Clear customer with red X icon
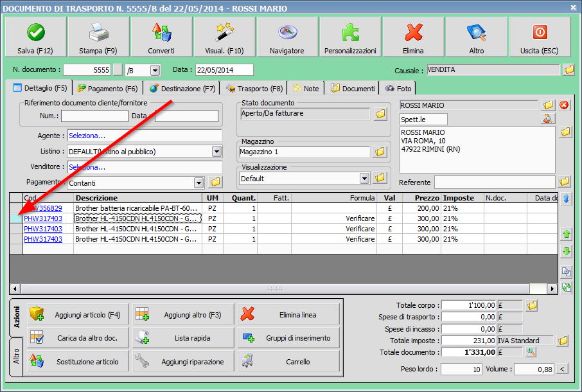This screenshot has height=392, width=582. (564, 105)
